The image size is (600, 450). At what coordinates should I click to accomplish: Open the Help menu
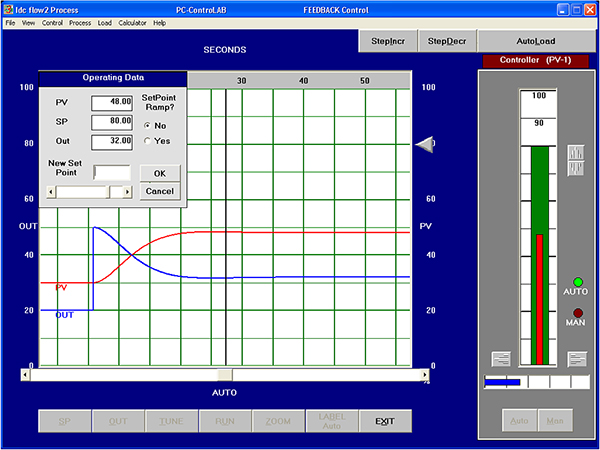160,23
